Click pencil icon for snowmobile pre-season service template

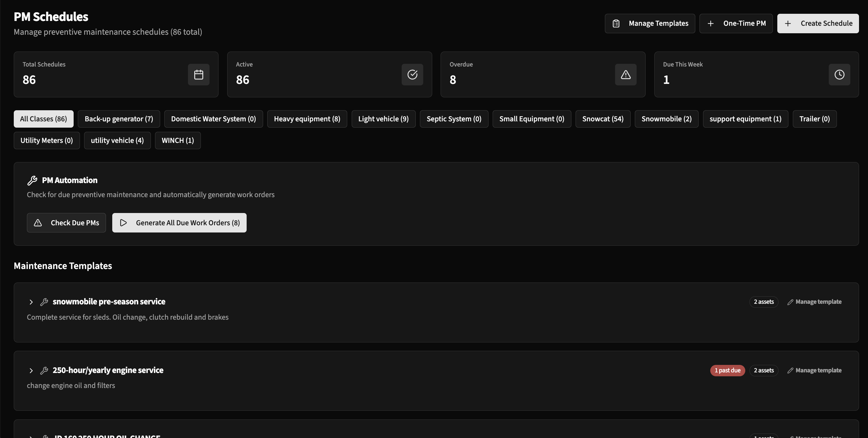tap(790, 302)
